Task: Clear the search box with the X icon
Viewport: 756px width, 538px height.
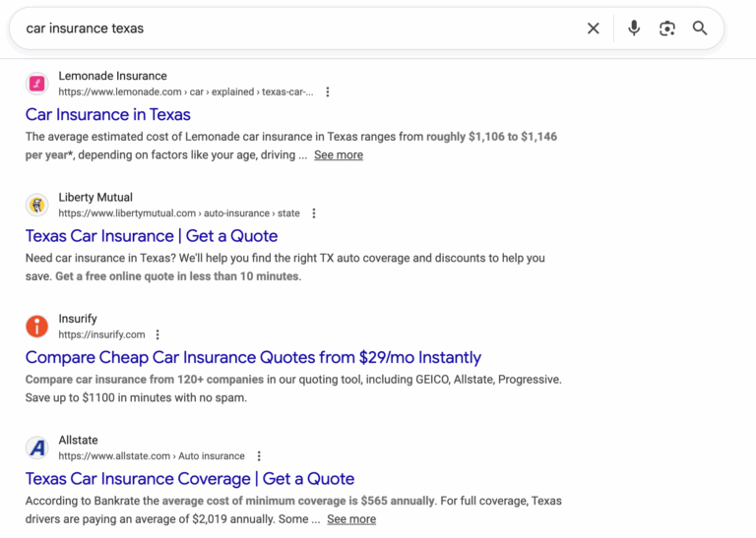Action: coord(593,29)
